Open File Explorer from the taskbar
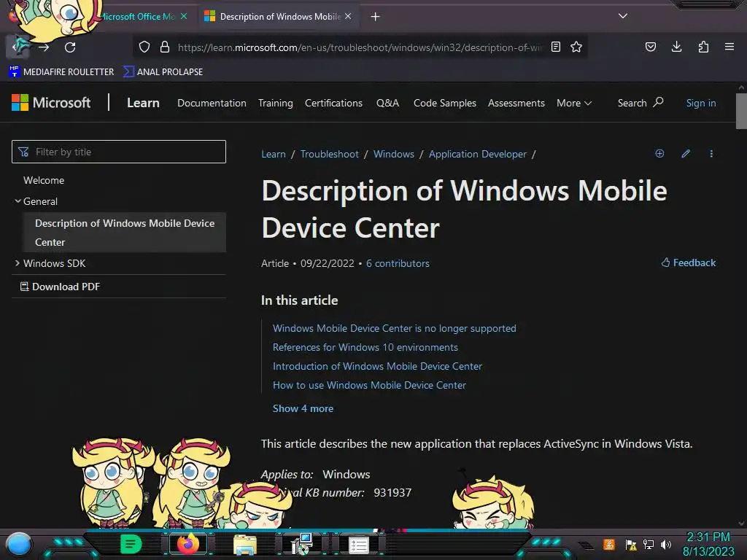747x560 pixels. point(245,545)
